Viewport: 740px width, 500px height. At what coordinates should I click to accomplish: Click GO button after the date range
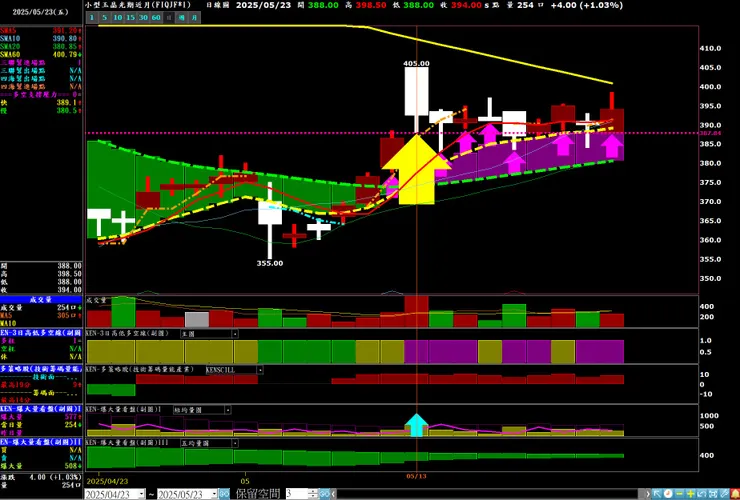(x=224, y=494)
